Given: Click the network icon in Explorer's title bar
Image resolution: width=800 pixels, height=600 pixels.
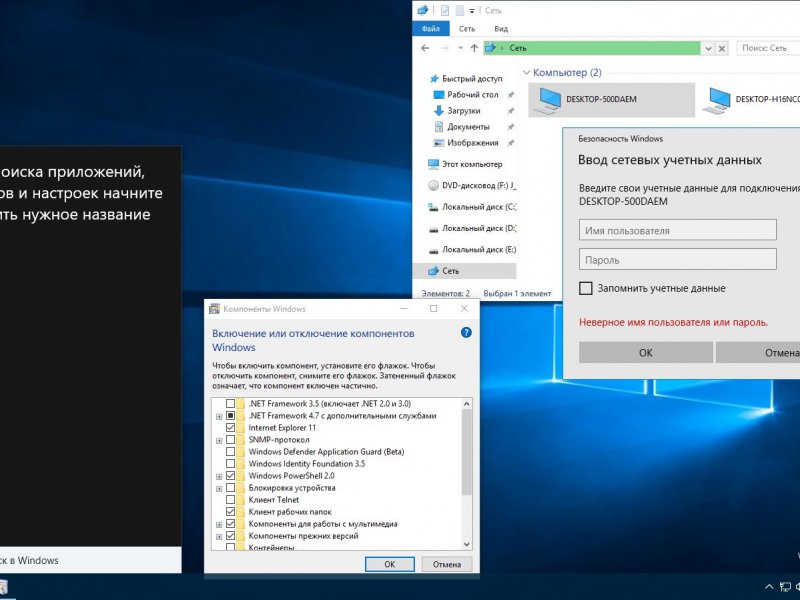Looking at the screenshot, I should pos(422,10).
